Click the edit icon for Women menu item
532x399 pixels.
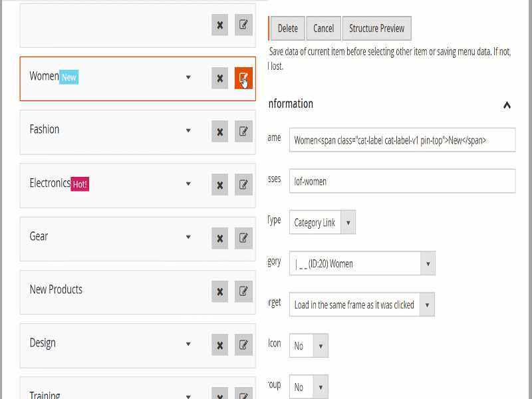pyautogui.click(x=243, y=78)
